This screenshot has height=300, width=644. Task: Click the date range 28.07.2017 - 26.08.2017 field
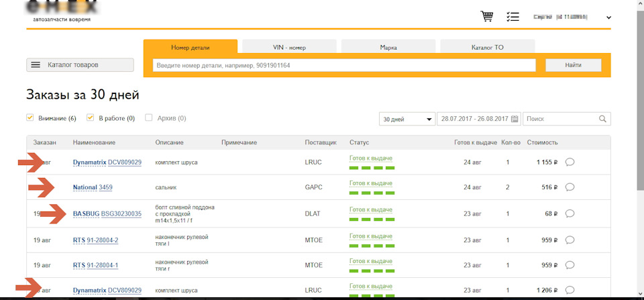pos(479,119)
